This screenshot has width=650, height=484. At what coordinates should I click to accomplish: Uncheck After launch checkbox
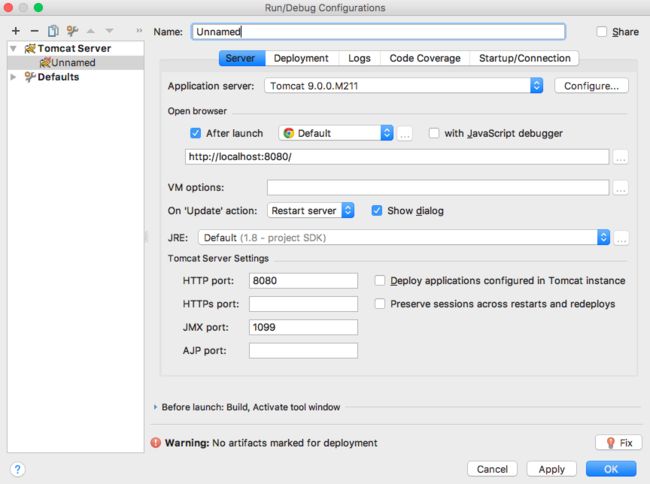[x=195, y=133]
